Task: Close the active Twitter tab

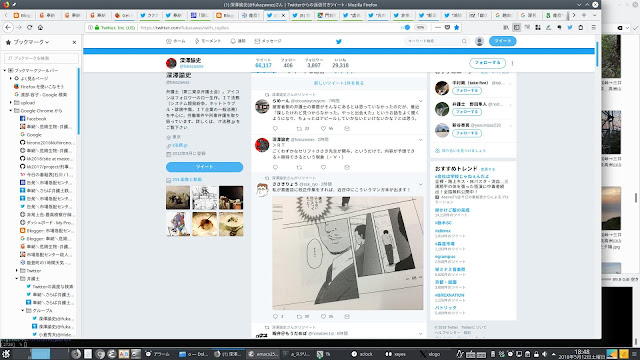Action: tap(283, 16)
